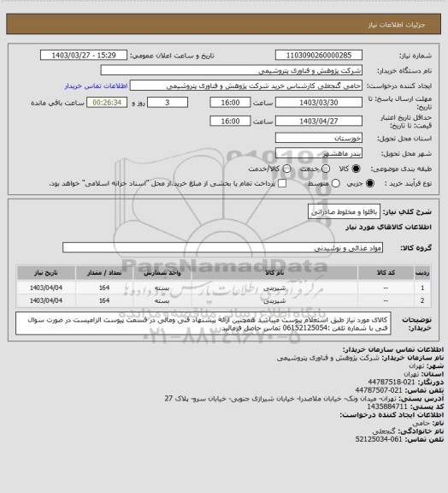Select the خدمت radio button
The height and width of the screenshot is (493, 448).
(x=326, y=169)
